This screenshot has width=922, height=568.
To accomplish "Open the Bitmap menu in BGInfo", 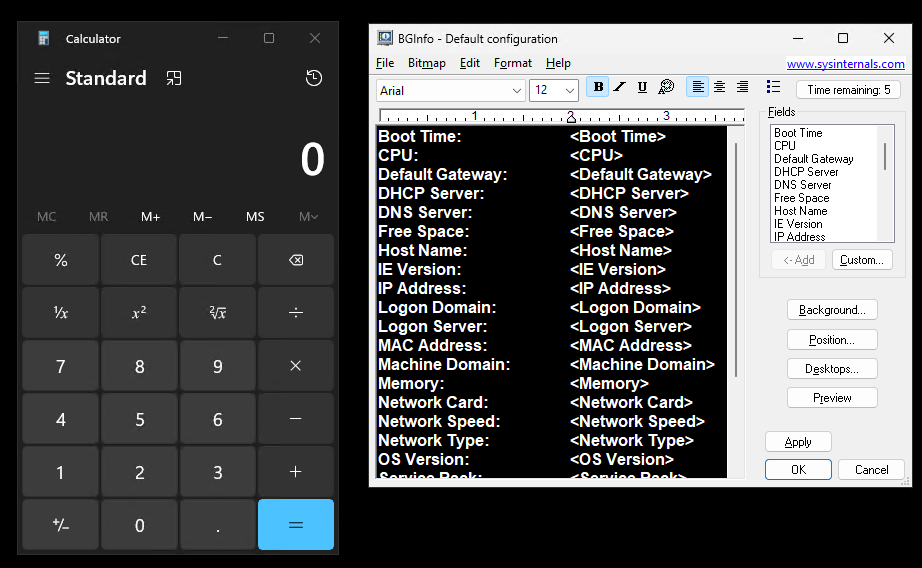I will point(426,63).
